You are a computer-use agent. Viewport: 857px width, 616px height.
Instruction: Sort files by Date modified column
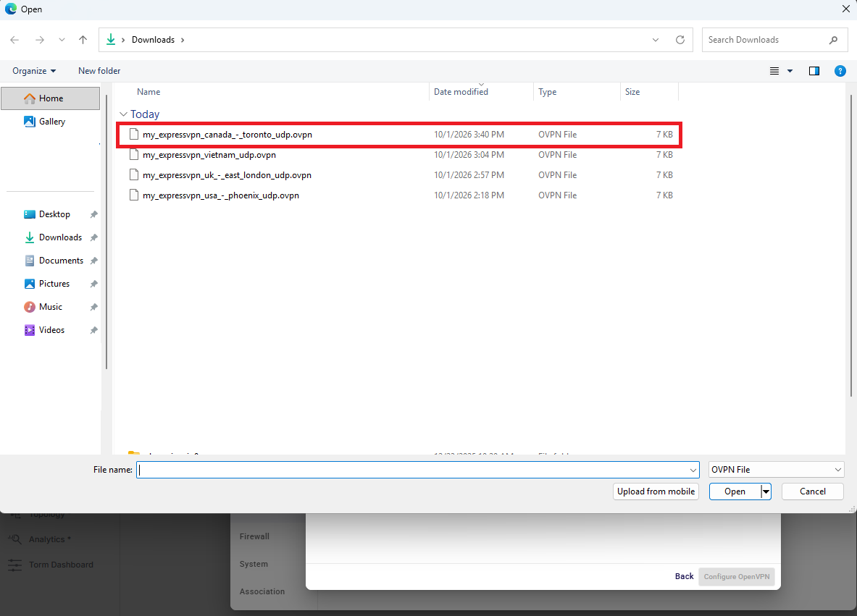[x=461, y=92]
